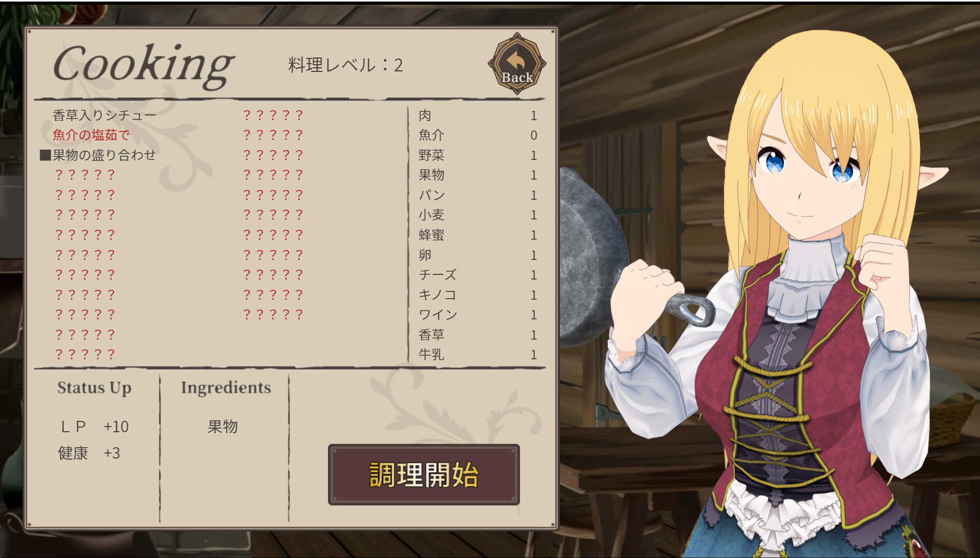Click the 魚介 ingredient with count 0
Viewport: 980px width, 558px height.
[478, 135]
